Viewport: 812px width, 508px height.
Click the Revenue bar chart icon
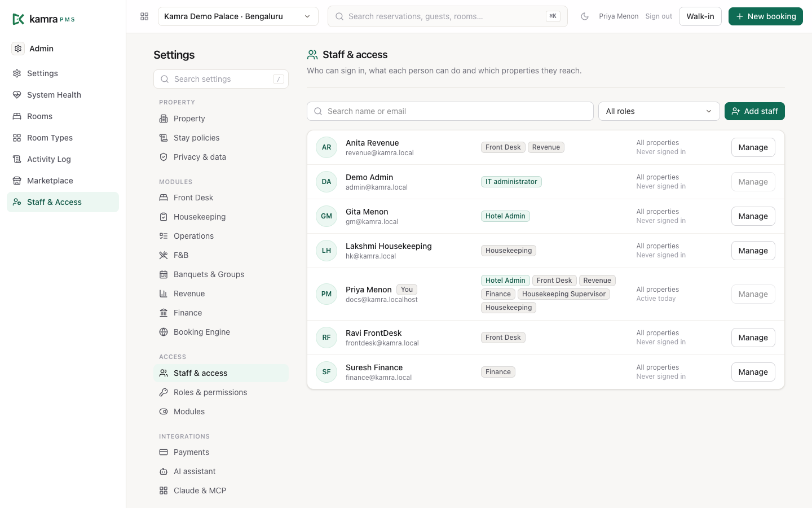tap(164, 294)
